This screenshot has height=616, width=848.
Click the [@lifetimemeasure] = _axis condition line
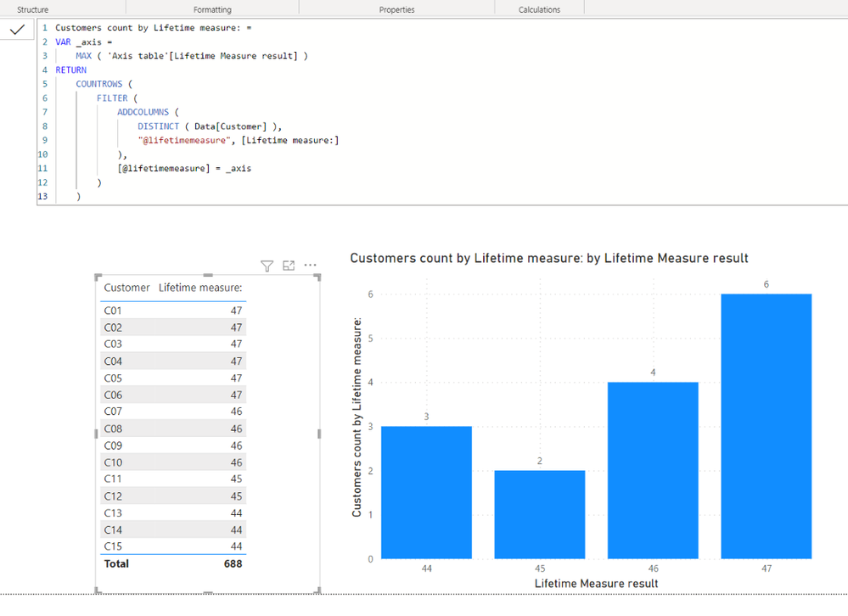tap(184, 168)
